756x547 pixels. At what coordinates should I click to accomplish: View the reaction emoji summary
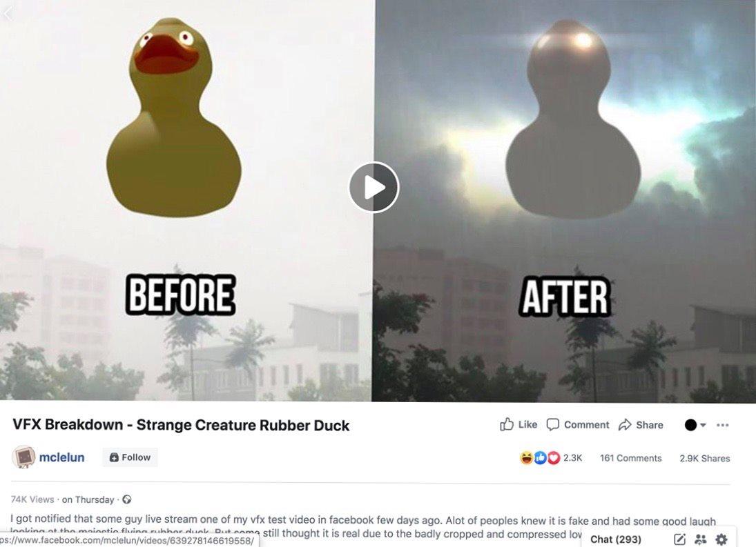540,458
